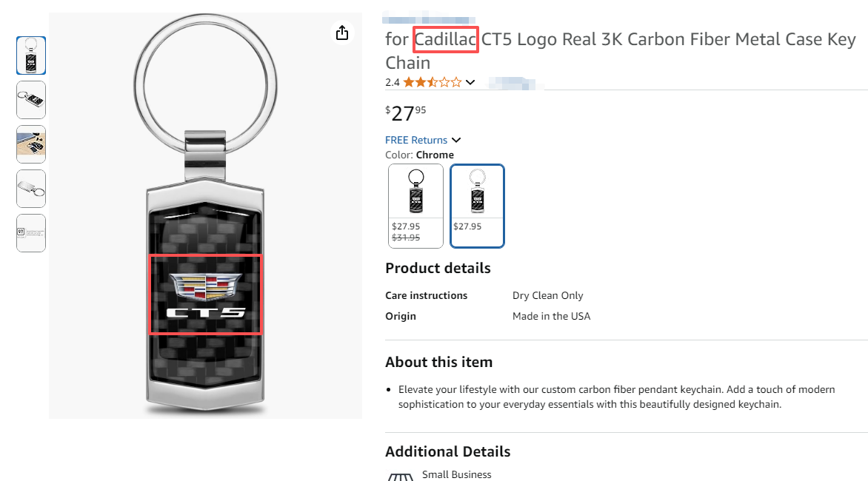Expand the rating breakdown chevron
This screenshot has width=868, height=481.
click(470, 82)
